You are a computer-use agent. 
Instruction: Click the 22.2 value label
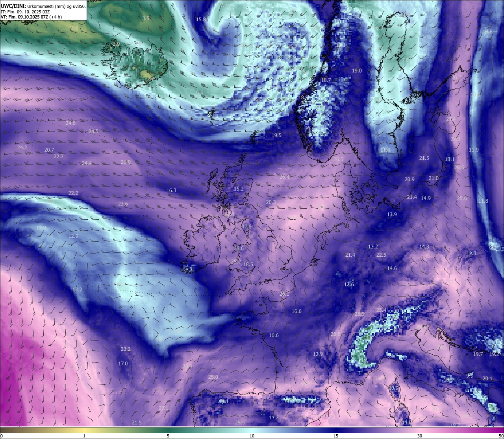point(73,193)
